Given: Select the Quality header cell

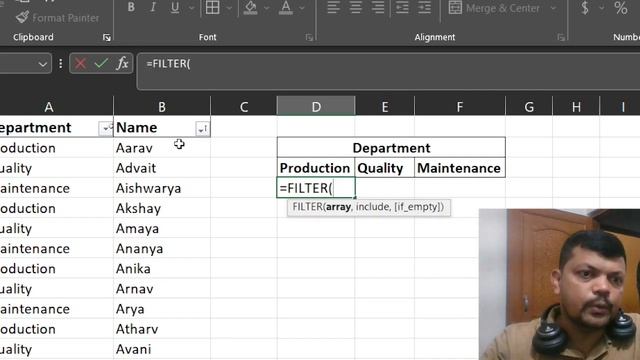Looking at the screenshot, I should [384, 168].
